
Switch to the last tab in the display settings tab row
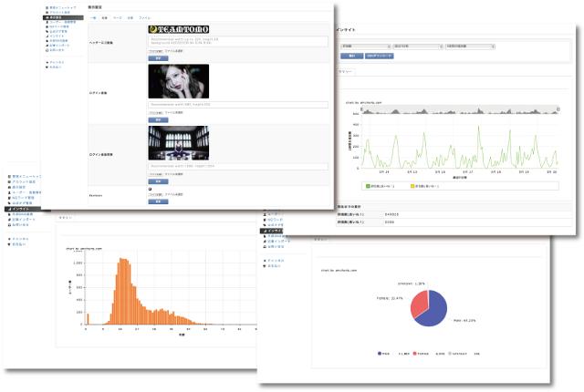pyautogui.click(x=144, y=17)
